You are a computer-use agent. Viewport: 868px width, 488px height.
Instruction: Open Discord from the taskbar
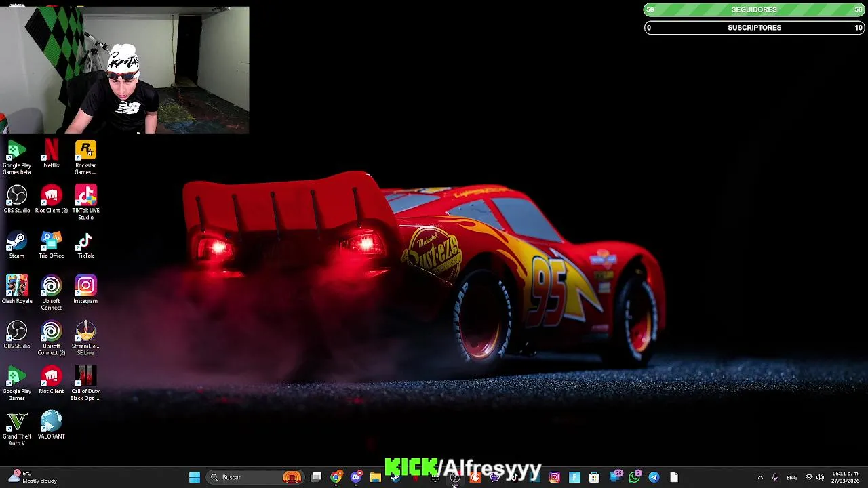(x=356, y=477)
